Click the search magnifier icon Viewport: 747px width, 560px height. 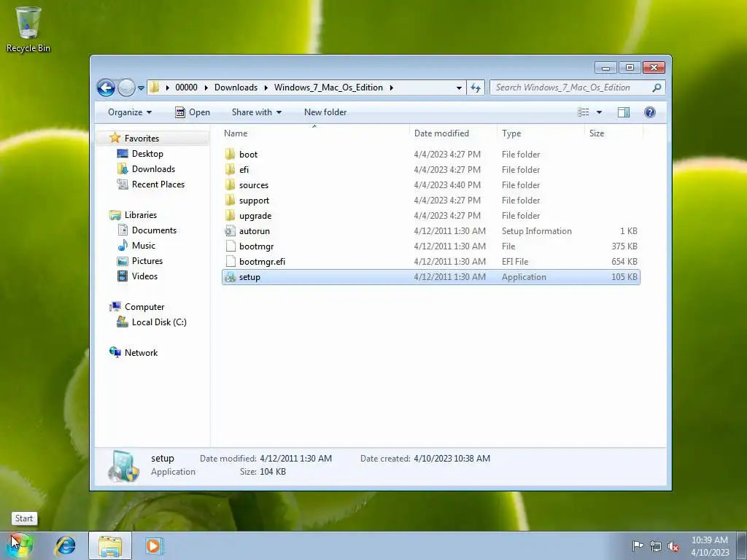657,87
